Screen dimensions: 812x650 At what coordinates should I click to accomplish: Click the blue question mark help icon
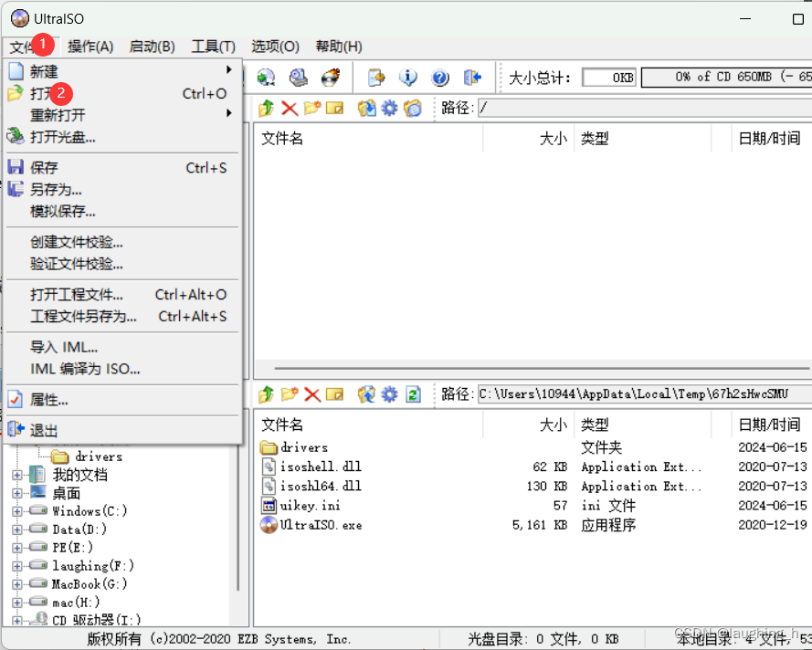pos(440,78)
